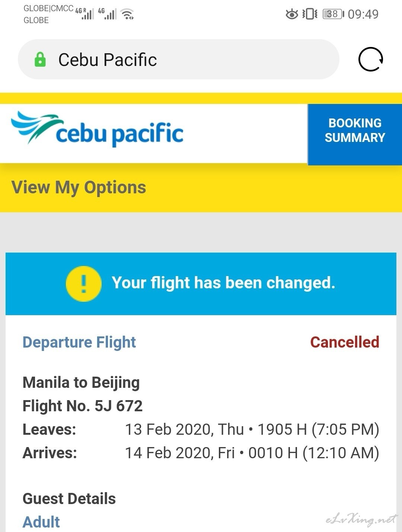
Task: Tap the red Cancelled status label
Action: pyautogui.click(x=345, y=342)
